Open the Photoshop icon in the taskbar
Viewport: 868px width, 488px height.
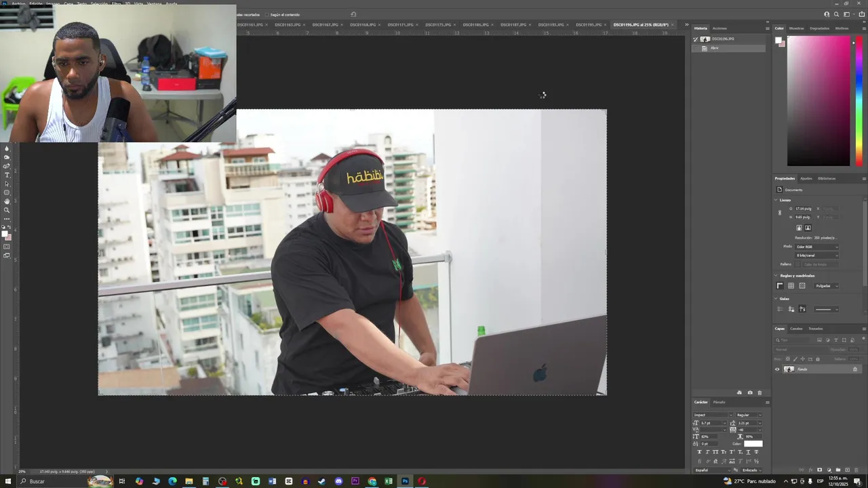pyautogui.click(x=405, y=481)
